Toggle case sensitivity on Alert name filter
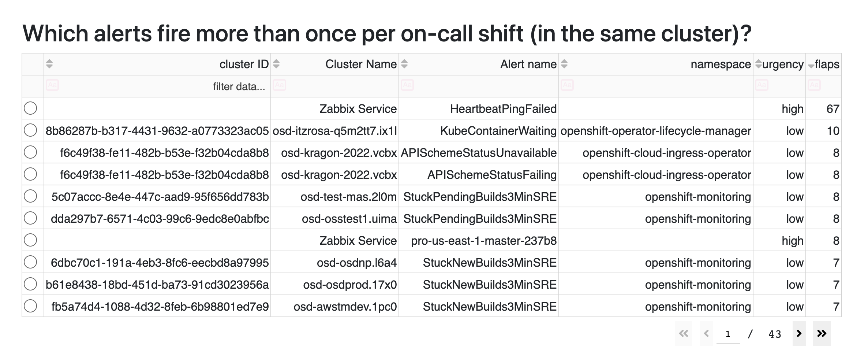Viewport: 868px width, 348px height. [x=407, y=85]
